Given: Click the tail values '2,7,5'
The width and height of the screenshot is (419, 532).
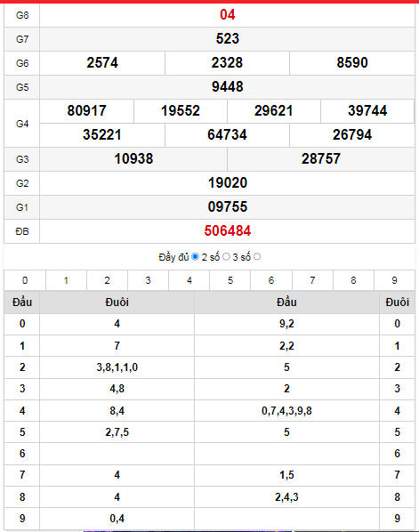Looking at the screenshot, I should [117, 432].
